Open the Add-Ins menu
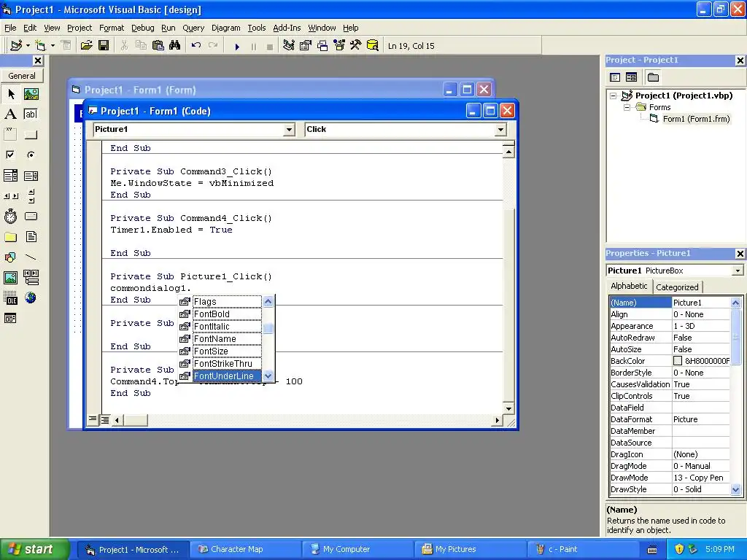 286,28
